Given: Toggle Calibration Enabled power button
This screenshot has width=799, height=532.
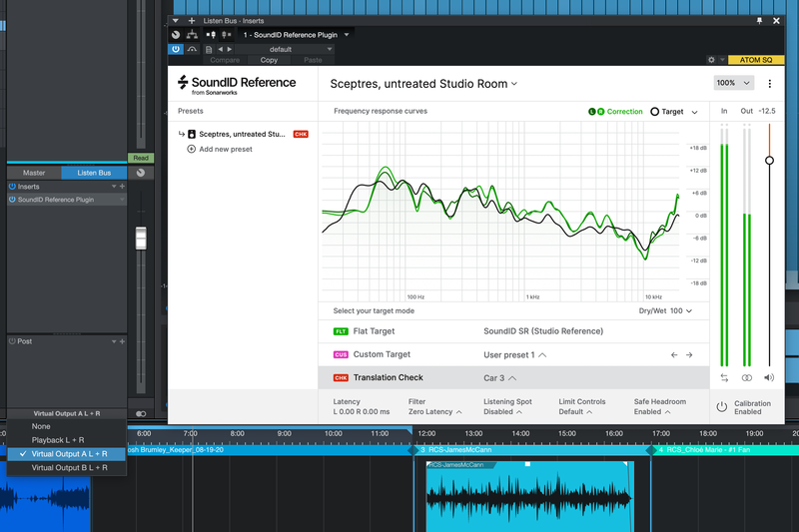Looking at the screenshot, I should (x=721, y=407).
